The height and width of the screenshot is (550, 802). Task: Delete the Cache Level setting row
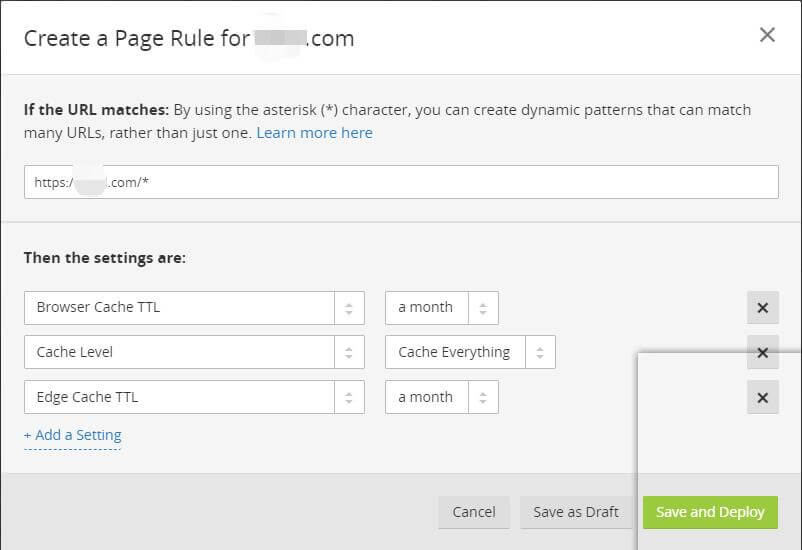tap(762, 353)
